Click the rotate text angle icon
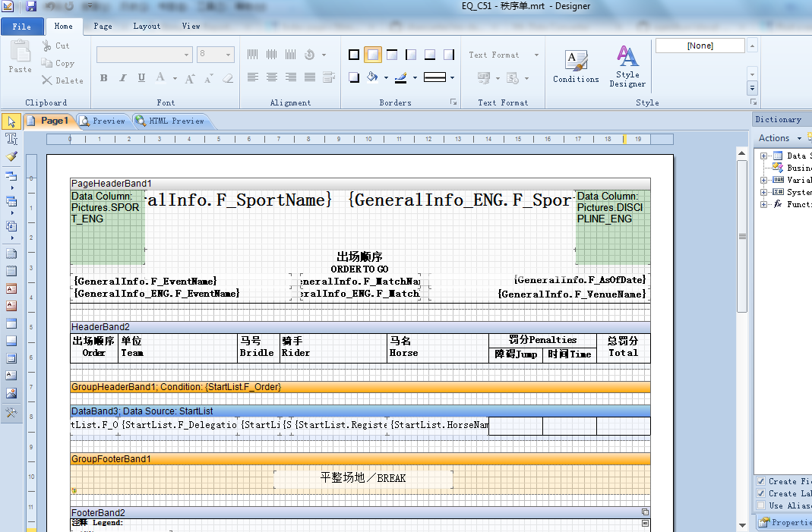Screen dimensions: 812x532 [x=310, y=55]
